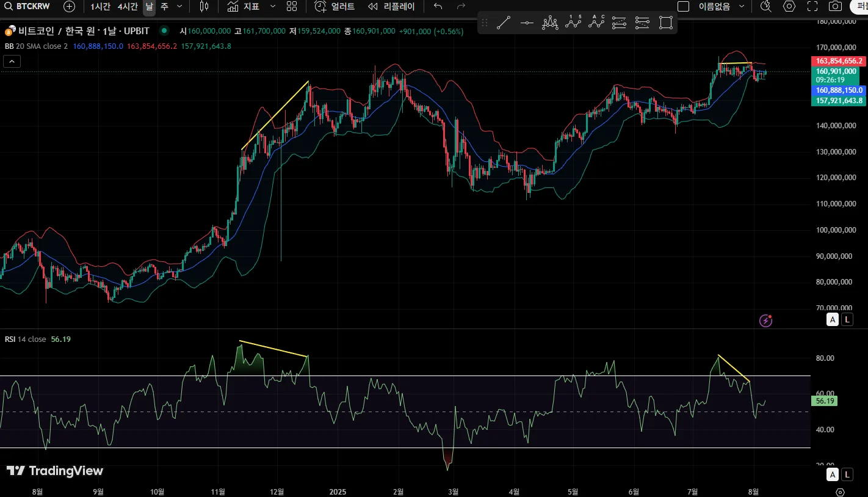Screen dimensions: 868x497
Task: Select the trend line drawing tool
Action: tap(504, 23)
